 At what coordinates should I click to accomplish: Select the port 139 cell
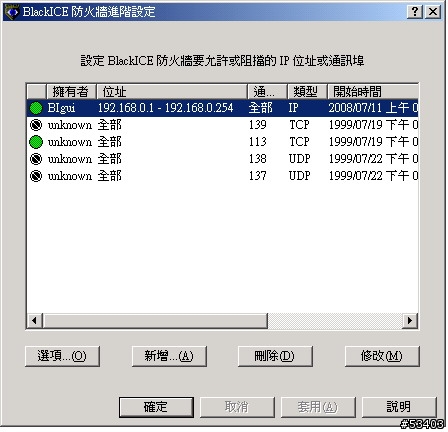pos(258,125)
